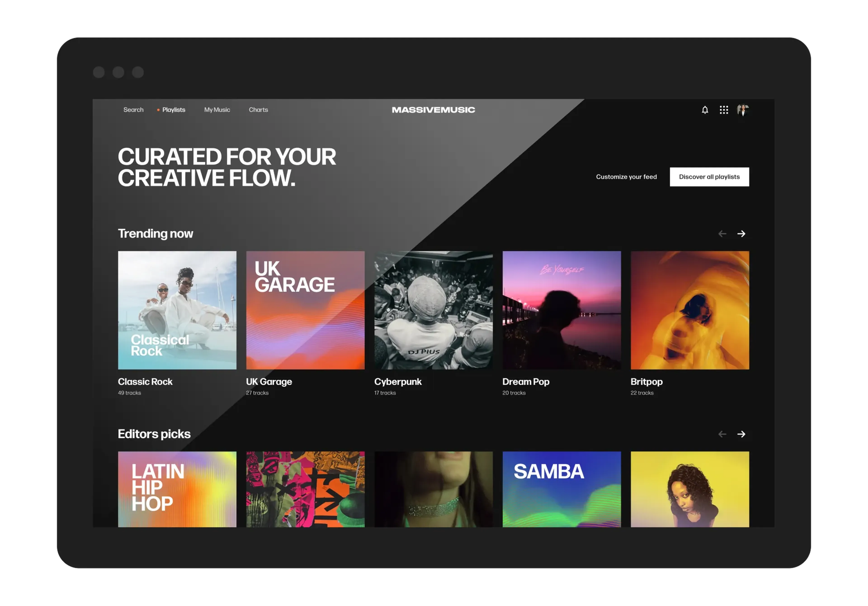Open the Cyberpunk playlist cover
868x606 pixels.
coord(433,310)
